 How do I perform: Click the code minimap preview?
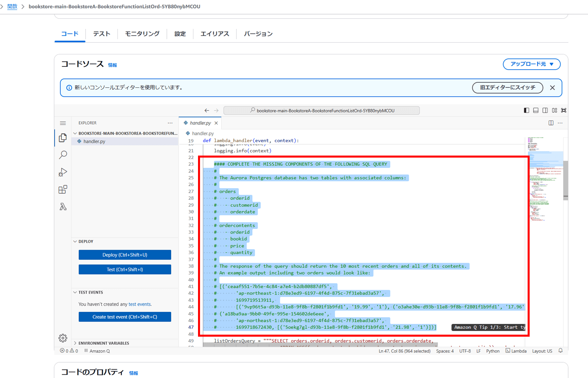pos(545,180)
